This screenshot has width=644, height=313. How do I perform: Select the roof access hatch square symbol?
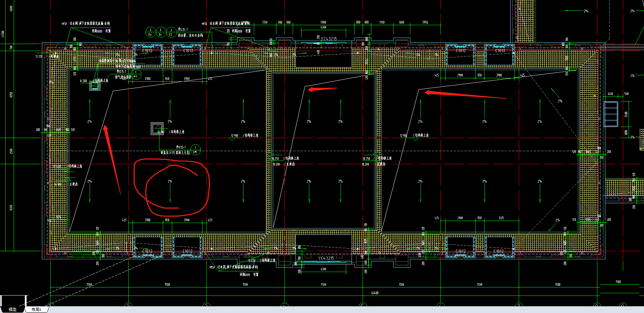[157, 129]
